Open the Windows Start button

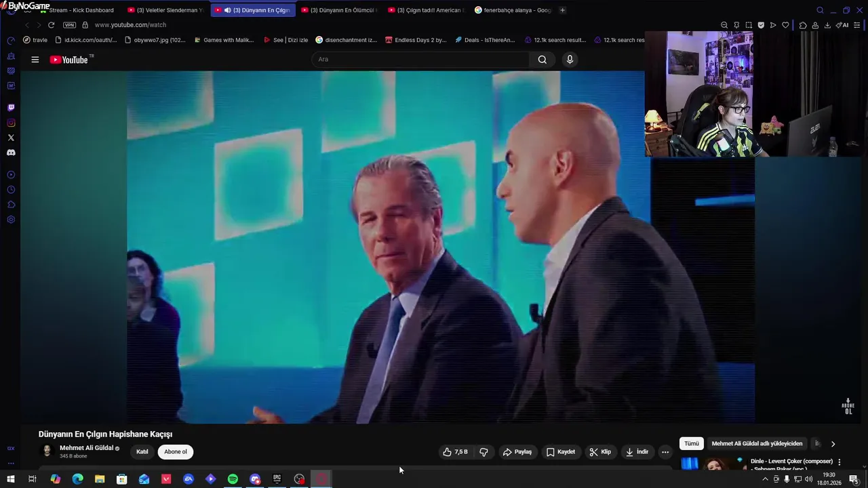[x=10, y=479]
